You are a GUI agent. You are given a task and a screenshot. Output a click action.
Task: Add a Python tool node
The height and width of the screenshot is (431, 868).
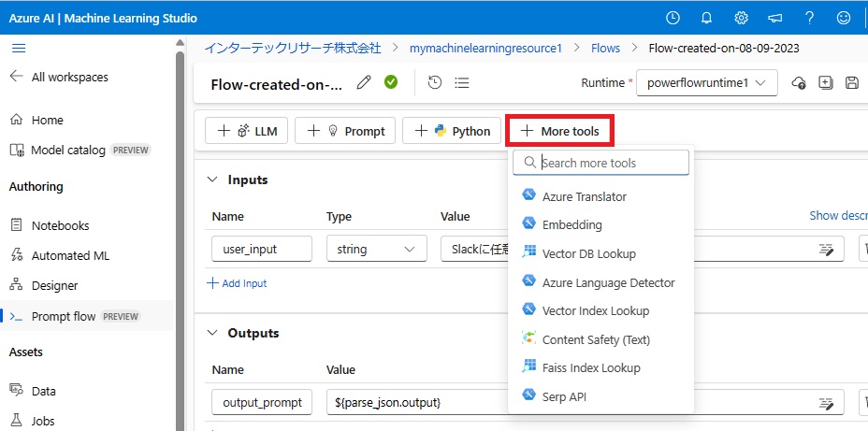pyautogui.click(x=451, y=131)
